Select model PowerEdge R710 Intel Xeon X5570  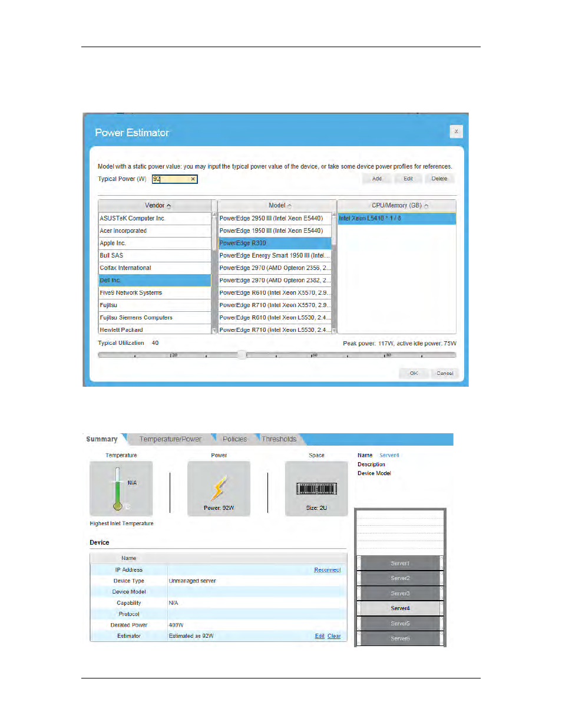[275, 305]
